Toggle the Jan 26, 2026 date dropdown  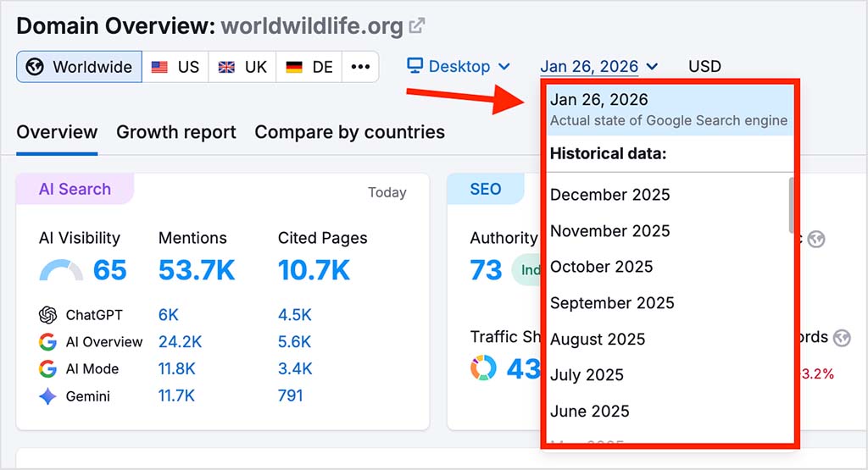click(x=599, y=66)
